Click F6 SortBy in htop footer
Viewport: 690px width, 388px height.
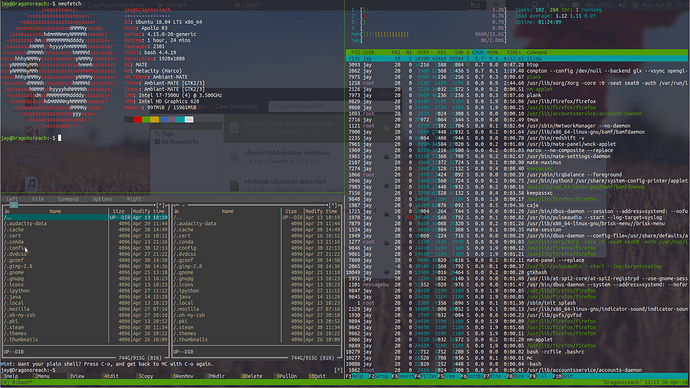click(472, 376)
